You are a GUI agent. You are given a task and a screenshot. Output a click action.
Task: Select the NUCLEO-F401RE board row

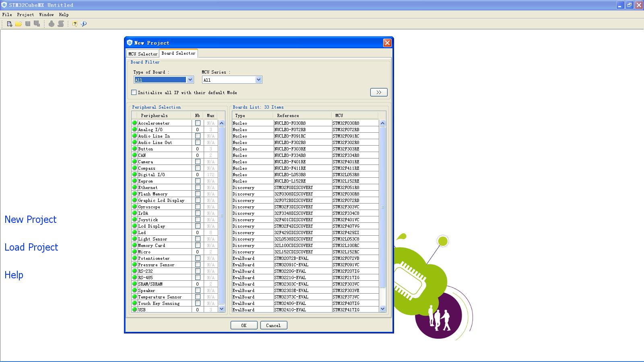tap(305, 162)
